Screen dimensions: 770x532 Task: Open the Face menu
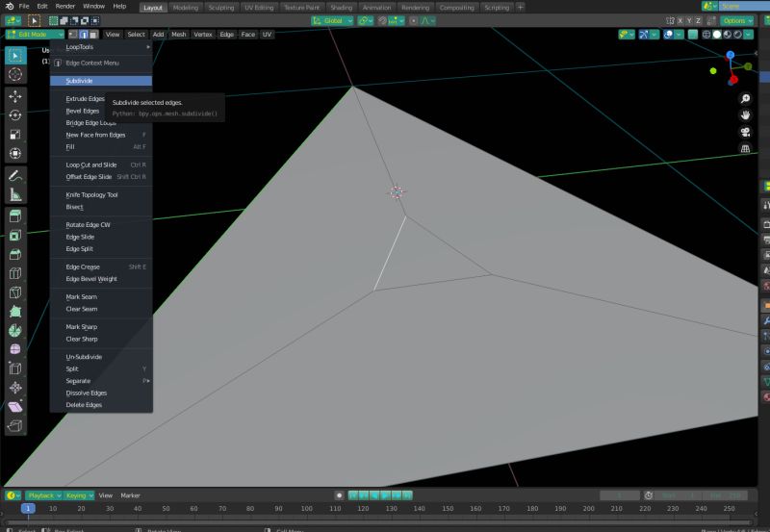point(248,35)
